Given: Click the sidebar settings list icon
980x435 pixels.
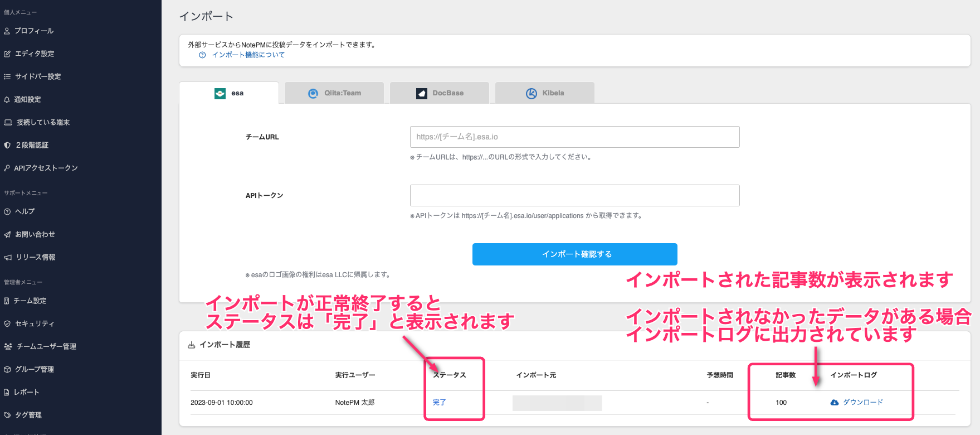Looking at the screenshot, I should [x=7, y=76].
